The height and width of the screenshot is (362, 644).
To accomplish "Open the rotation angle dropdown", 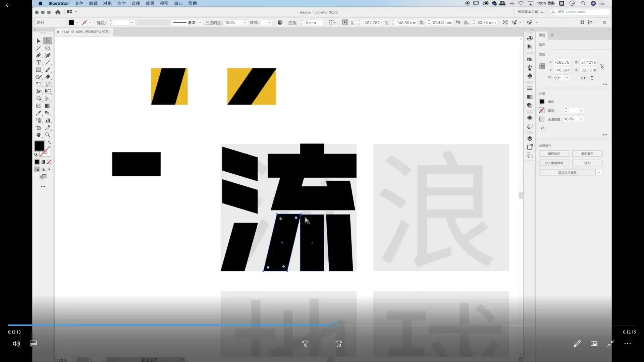I will click(567, 78).
